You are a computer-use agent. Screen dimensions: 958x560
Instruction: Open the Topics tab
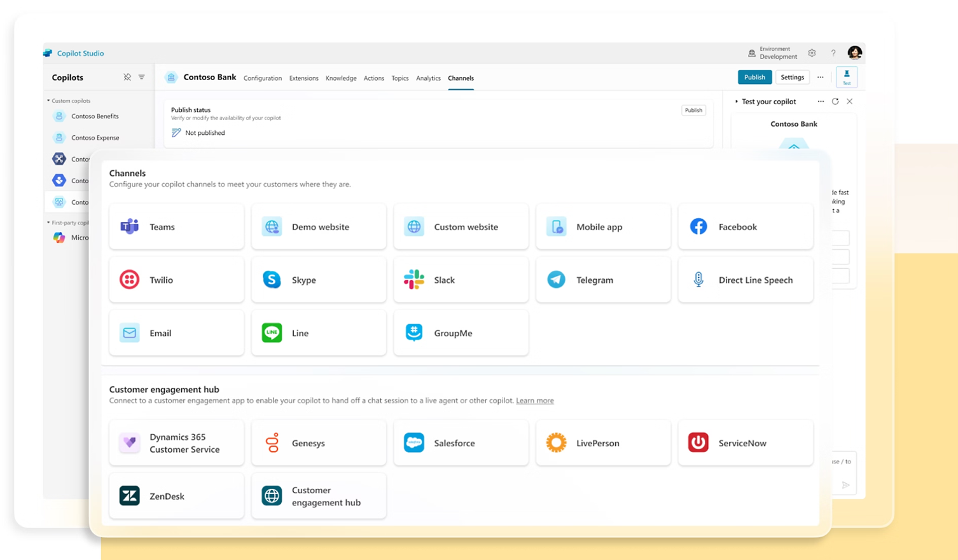click(400, 78)
